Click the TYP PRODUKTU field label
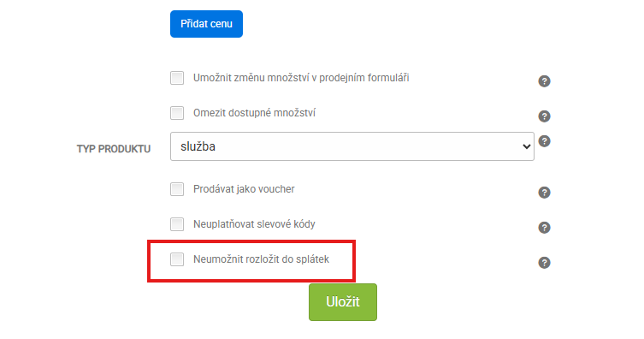This screenshot has height=339, width=644. [x=114, y=149]
